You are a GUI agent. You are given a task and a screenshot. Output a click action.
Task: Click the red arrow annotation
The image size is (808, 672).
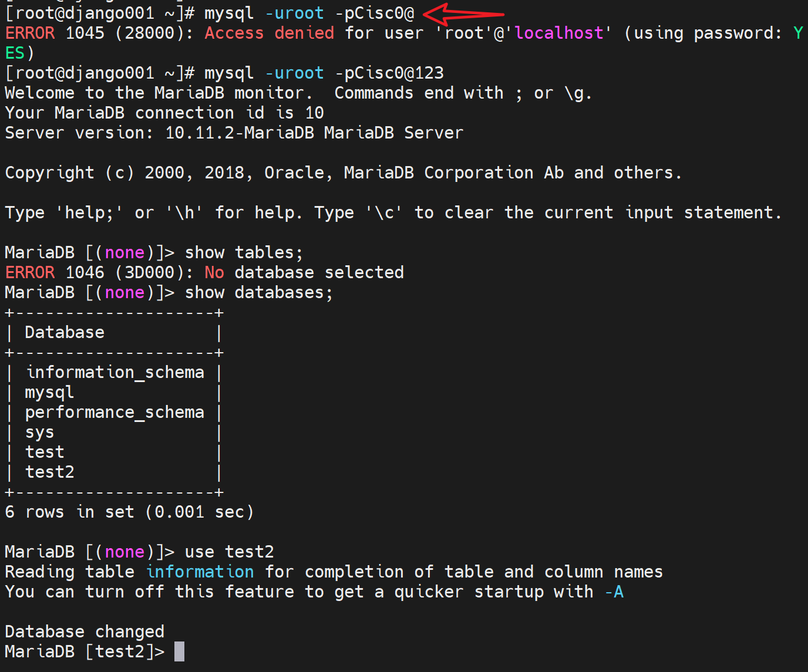(463, 13)
